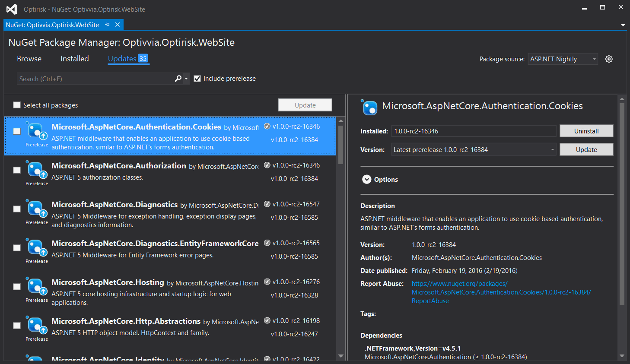Click detail pane scroll down arrow
Image resolution: width=630 pixels, height=364 pixels.
click(x=622, y=356)
